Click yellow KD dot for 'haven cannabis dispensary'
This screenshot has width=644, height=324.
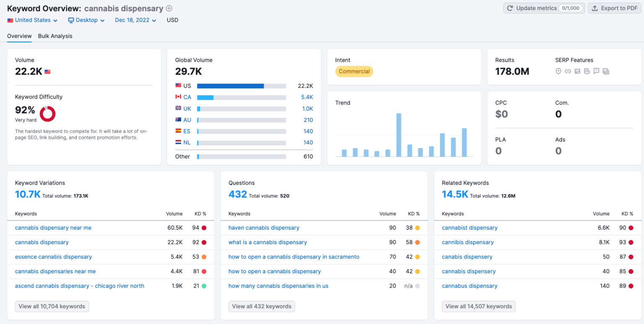pos(417,228)
